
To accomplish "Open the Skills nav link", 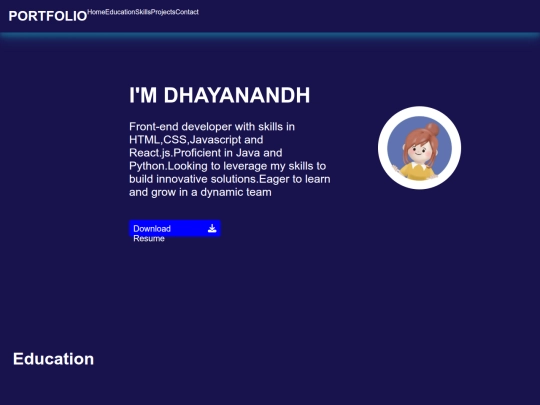I will [x=143, y=12].
